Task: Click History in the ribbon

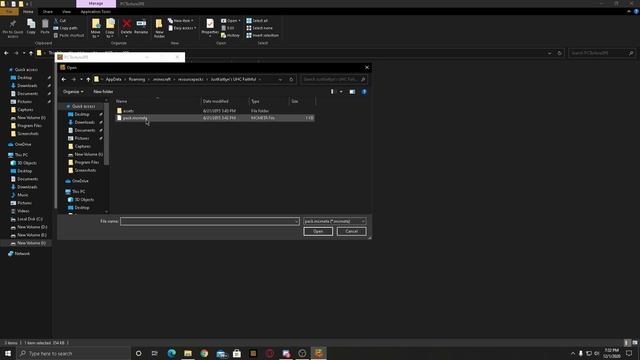Action: pos(231,36)
